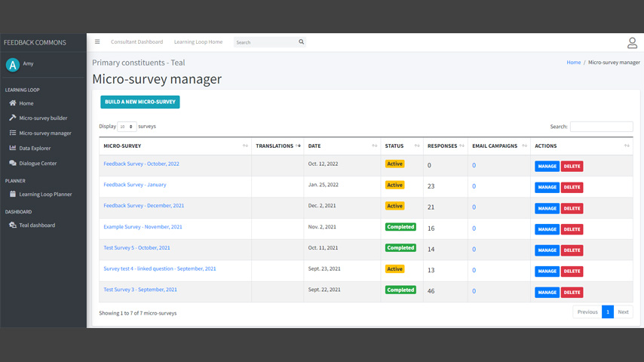Open email campaigns count for Feedback Survey - January
This screenshot has width=644, height=362.
[474, 186]
